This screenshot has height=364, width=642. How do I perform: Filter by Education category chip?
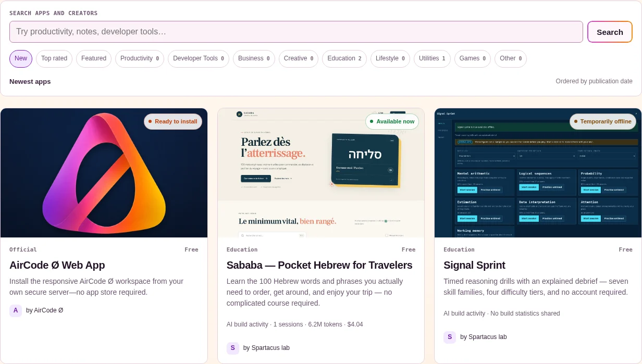pyautogui.click(x=344, y=58)
